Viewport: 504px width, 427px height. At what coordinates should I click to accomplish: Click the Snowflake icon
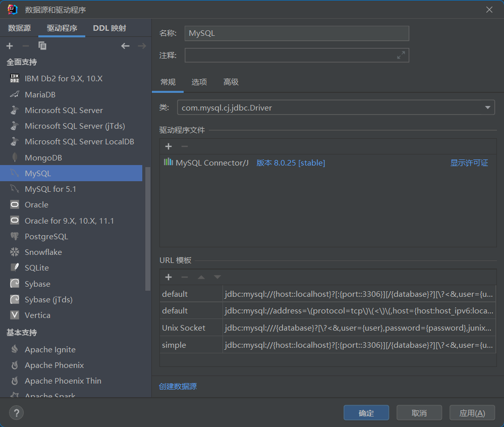(x=15, y=252)
